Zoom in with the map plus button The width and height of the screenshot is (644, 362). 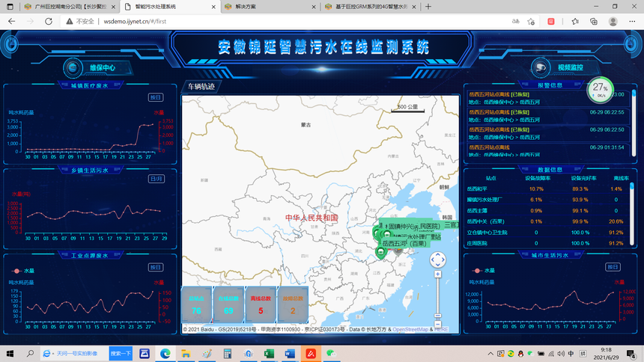(x=438, y=274)
